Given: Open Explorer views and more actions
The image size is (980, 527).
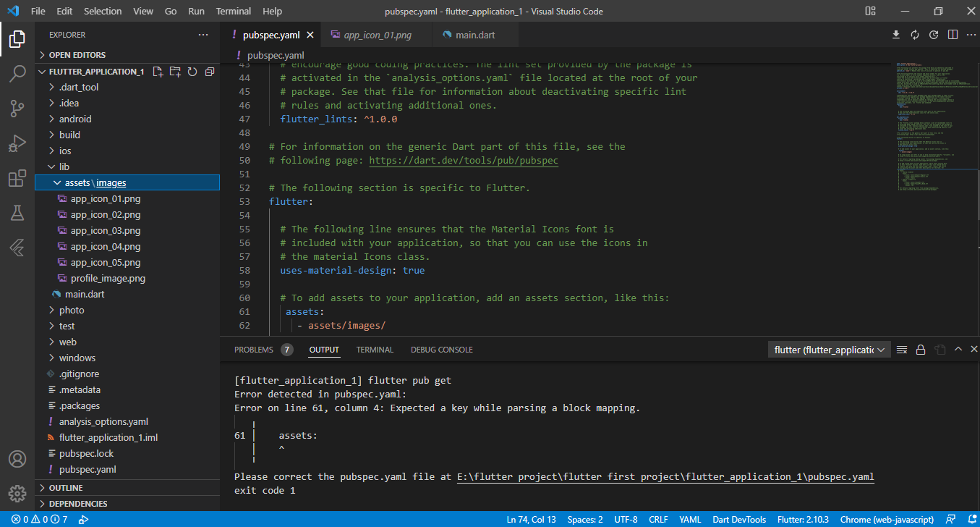Looking at the screenshot, I should [x=203, y=35].
